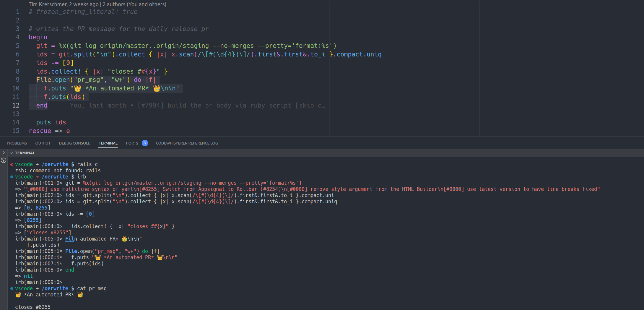Open the PORTS tab
Viewport: 644px width, 310px height.
tap(132, 143)
